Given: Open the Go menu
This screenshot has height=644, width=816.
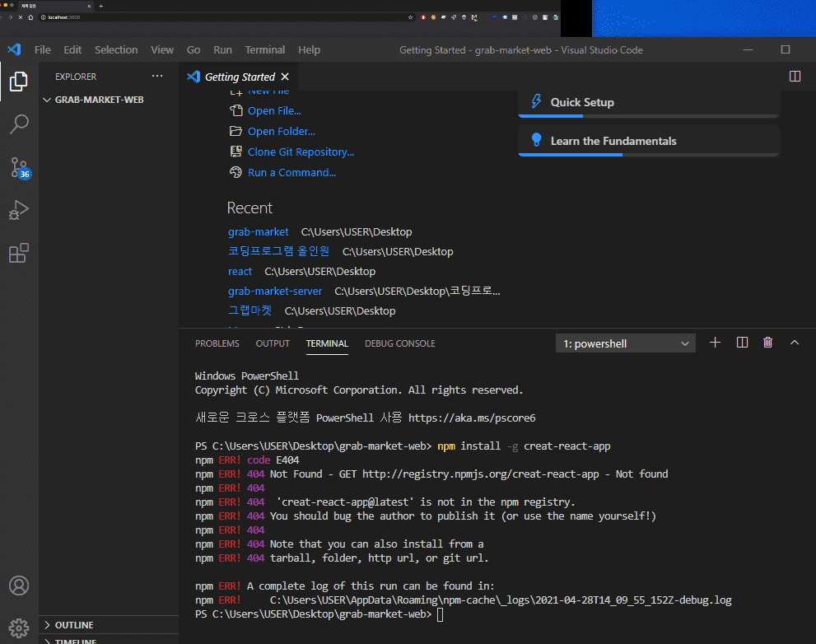Looking at the screenshot, I should (193, 50).
